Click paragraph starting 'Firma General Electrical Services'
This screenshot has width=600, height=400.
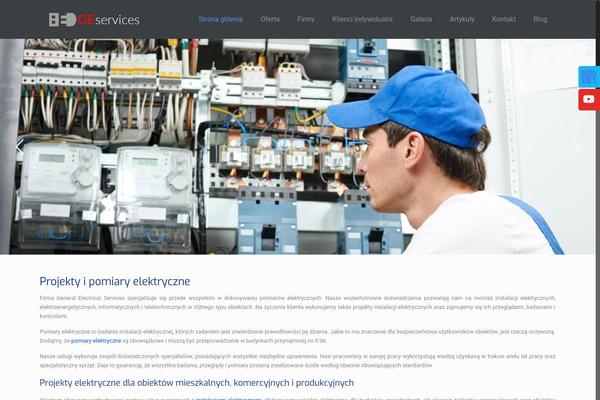pyautogui.click(x=297, y=307)
